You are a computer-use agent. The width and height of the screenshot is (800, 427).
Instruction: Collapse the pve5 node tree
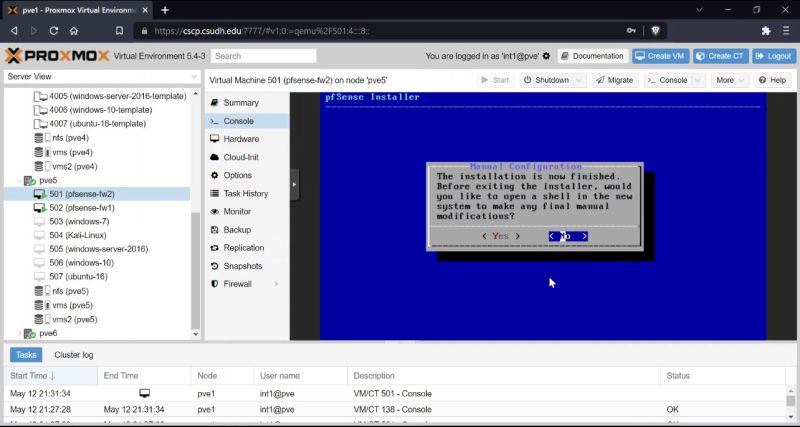coord(20,181)
